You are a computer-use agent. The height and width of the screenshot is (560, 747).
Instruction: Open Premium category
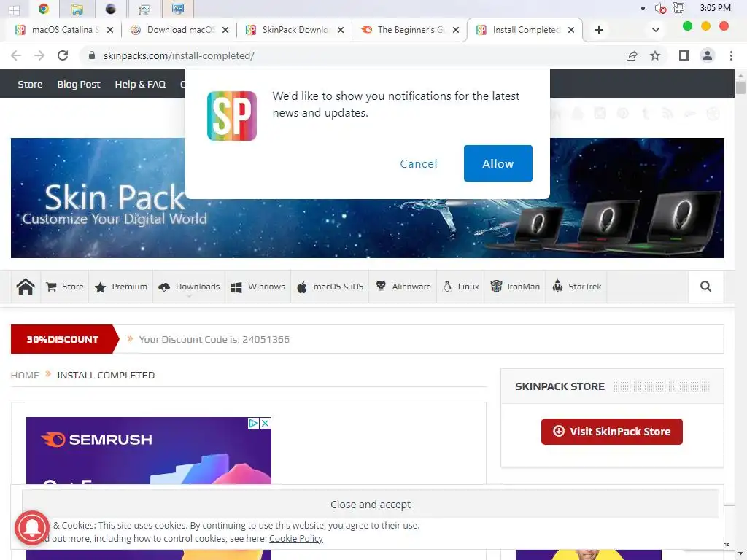point(121,287)
